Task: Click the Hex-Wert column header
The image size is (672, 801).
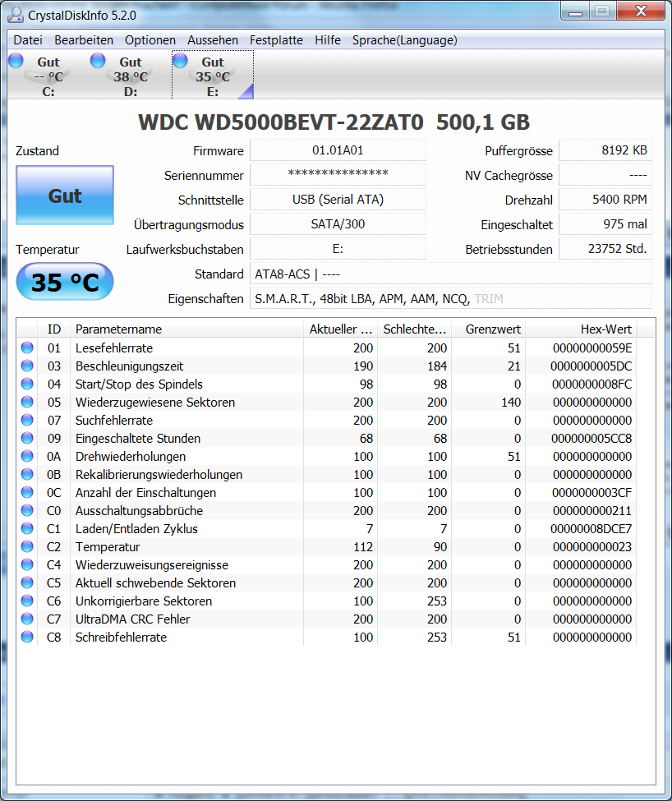Action: point(581,329)
